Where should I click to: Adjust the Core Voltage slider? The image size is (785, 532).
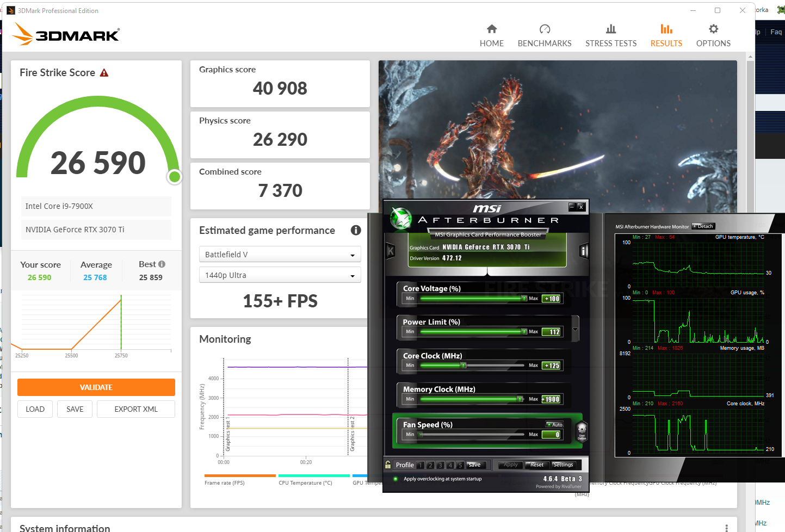pos(473,299)
